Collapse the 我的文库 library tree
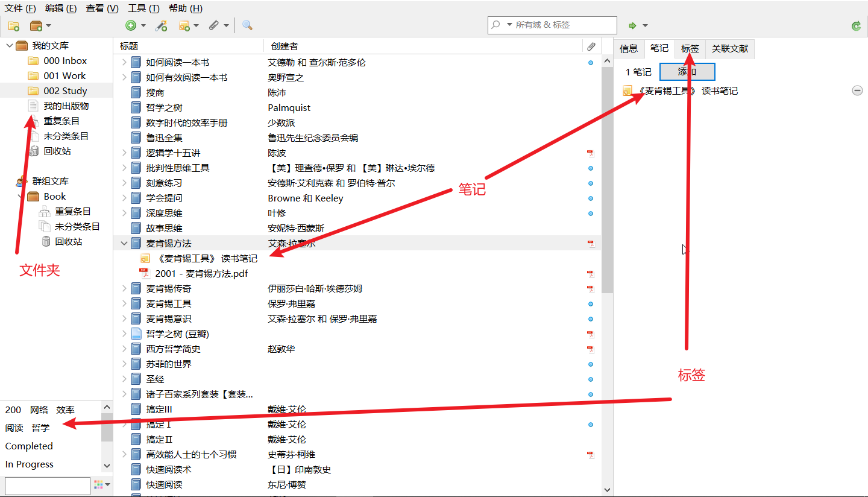868x497 pixels. (10, 46)
